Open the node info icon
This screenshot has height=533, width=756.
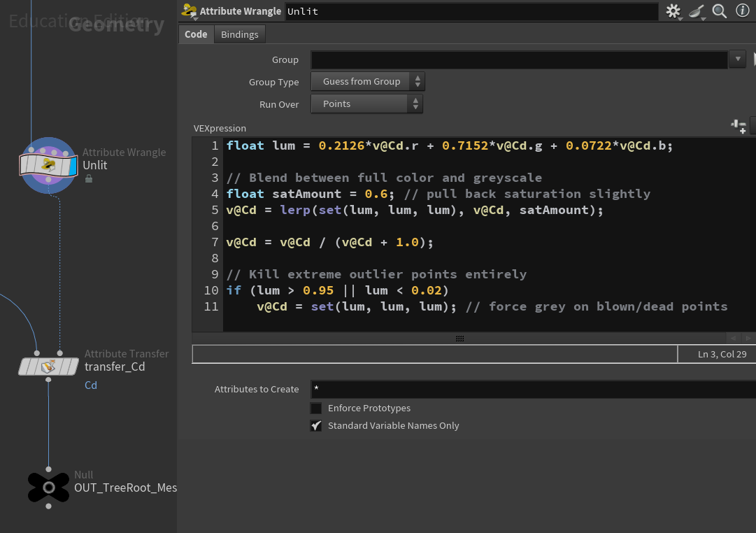[742, 11]
